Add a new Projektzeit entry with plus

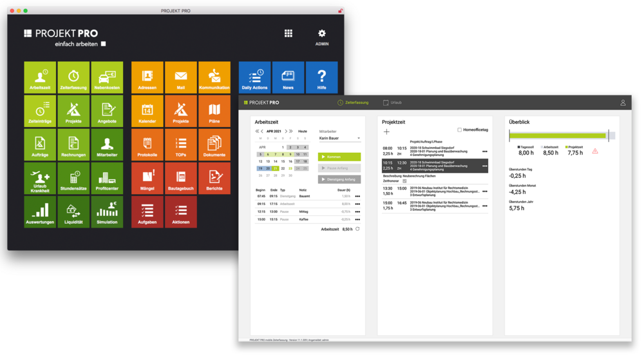[x=386, y=132]
